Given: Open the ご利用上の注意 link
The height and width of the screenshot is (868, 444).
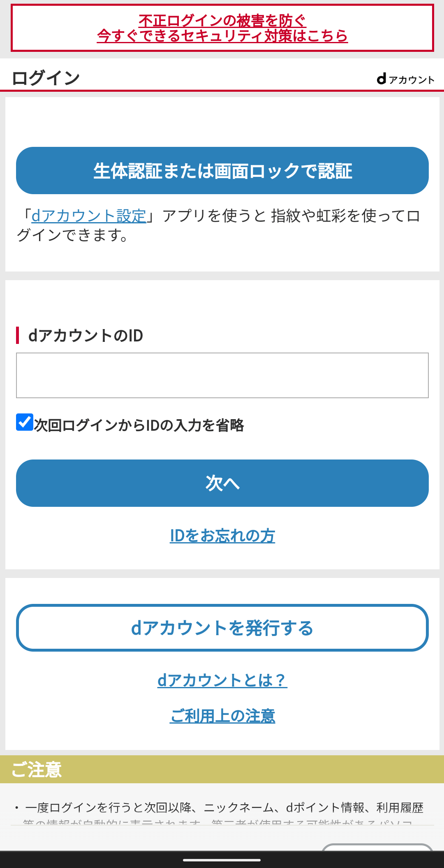Looking at the screenshot, I should pos(222,716).
